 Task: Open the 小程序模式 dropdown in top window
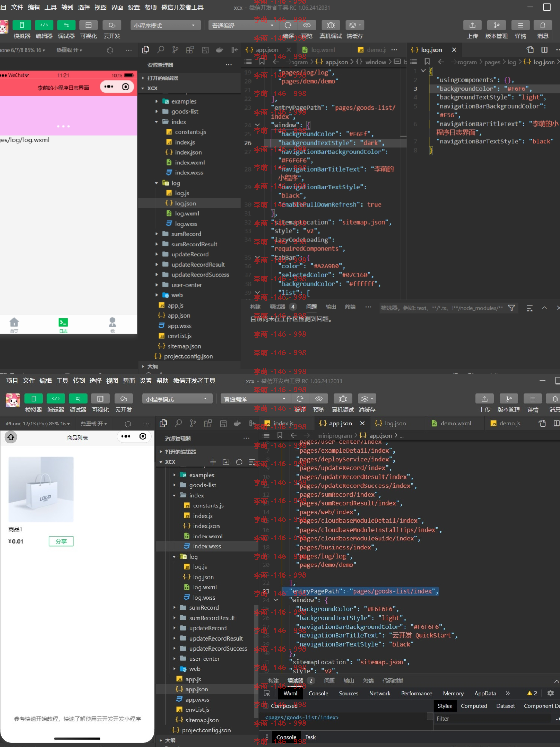point(165,26)
